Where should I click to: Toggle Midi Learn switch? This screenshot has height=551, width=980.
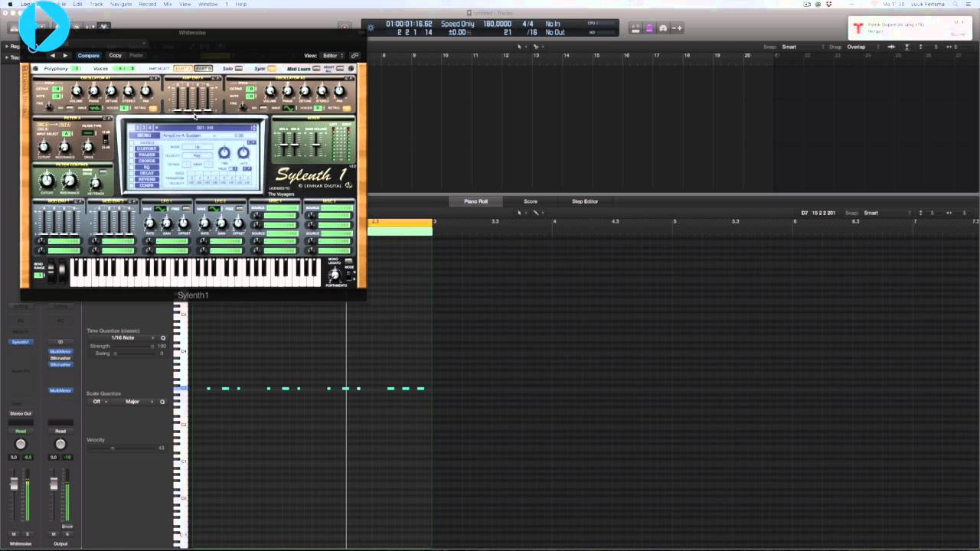click(317, 69)
